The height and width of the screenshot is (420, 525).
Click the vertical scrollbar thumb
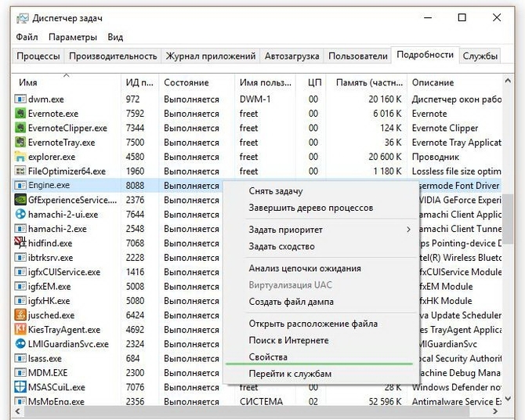coord(508,219)
